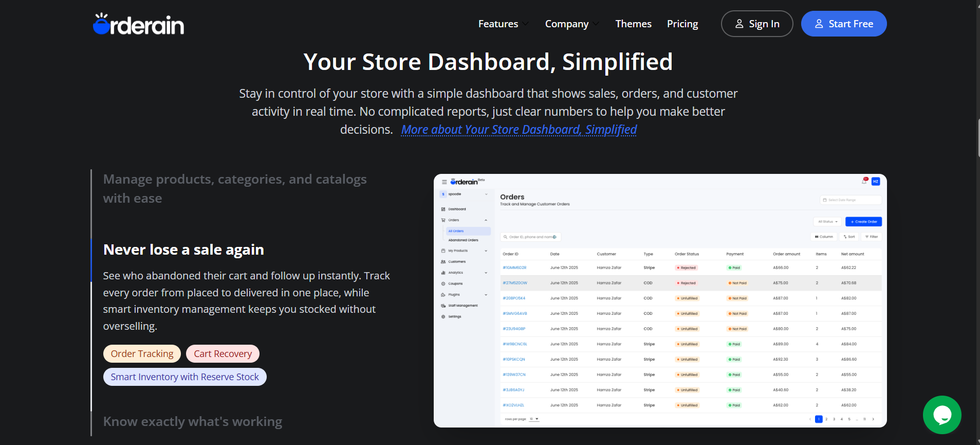Viewport: 980px width, 445px height.
Task: Click the Paid badge on row #1GMM6D2R
Action: pyautogui.click(x=734, y=268)
